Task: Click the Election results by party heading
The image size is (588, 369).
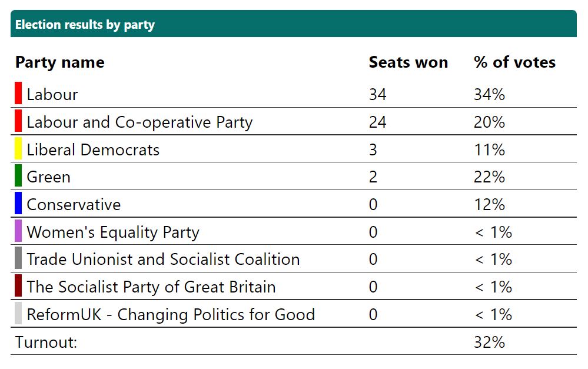Action: 85,25
